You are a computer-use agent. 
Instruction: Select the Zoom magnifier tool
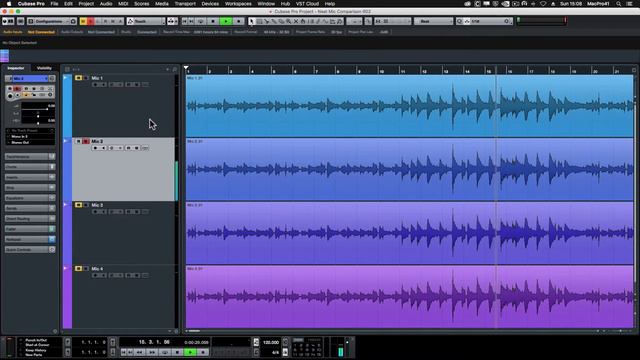(x=288, y=21)
